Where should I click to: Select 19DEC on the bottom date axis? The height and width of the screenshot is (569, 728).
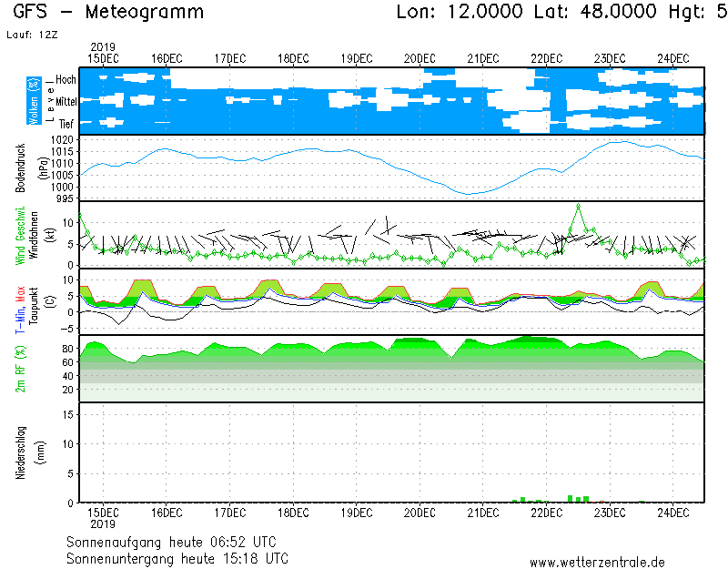click(x=357, y=513)
